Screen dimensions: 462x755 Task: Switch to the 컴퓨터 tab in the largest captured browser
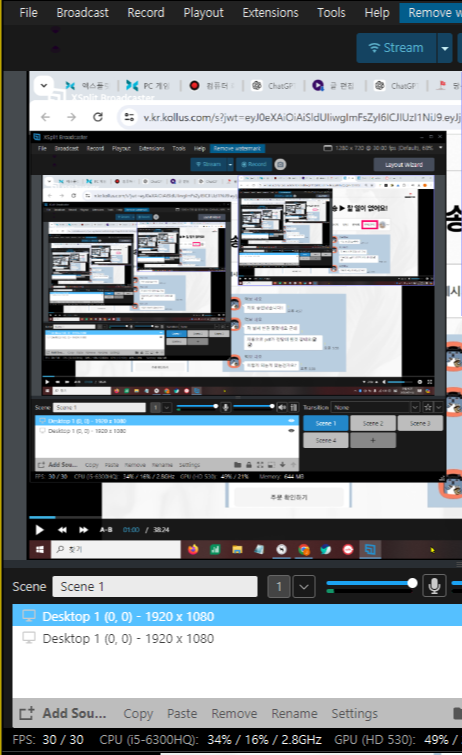pyautogui.click(x=212, y=86)
